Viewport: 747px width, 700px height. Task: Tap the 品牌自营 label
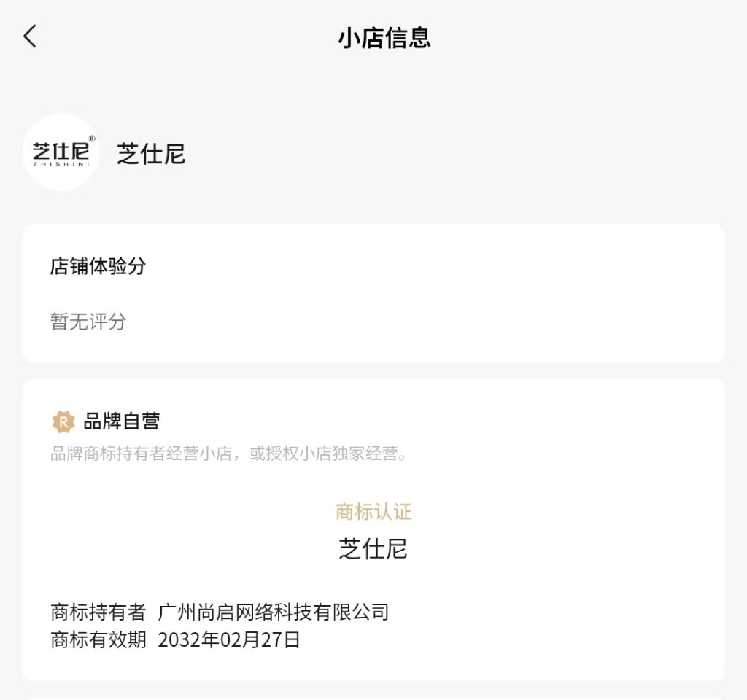[x=122, y=421]
